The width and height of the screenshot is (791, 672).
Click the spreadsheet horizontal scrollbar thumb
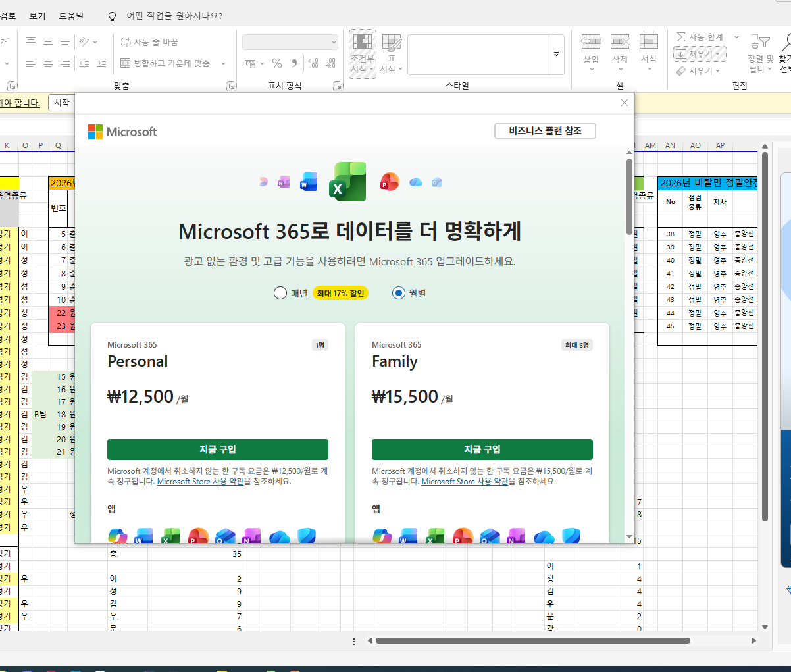tap(533, 640)
